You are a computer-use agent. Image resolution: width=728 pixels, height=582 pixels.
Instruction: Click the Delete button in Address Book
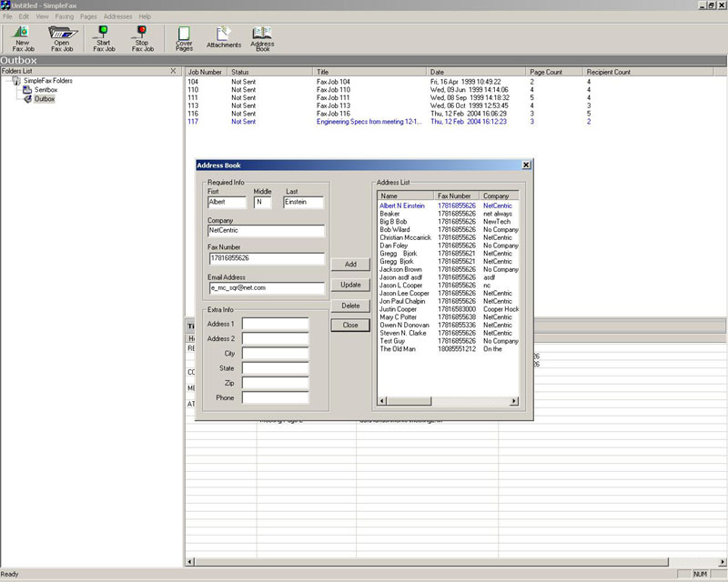[x=350, y=306]
